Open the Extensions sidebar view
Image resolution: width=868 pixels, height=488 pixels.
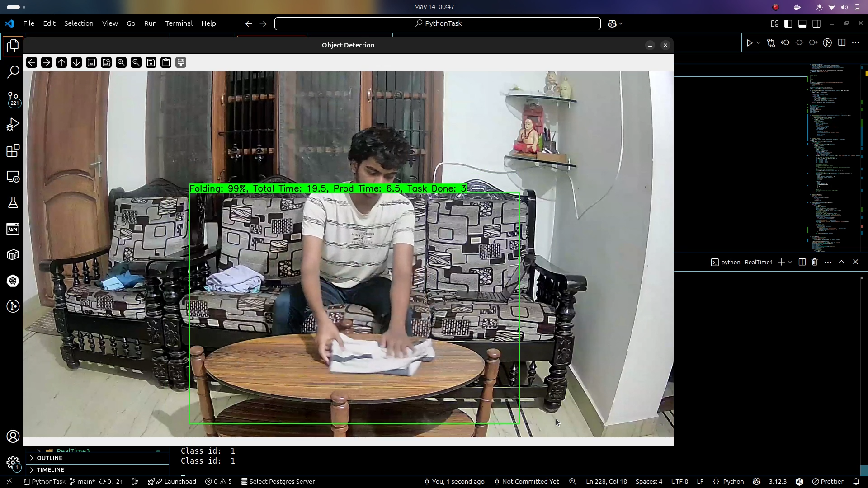[13, 150]
